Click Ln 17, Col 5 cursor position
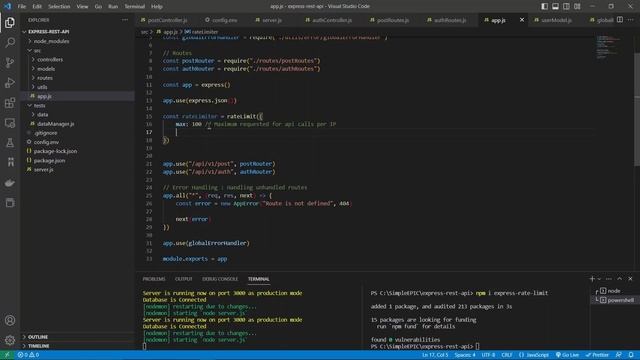The width and height of the screenshot is (640, 360). pos(435,355)
